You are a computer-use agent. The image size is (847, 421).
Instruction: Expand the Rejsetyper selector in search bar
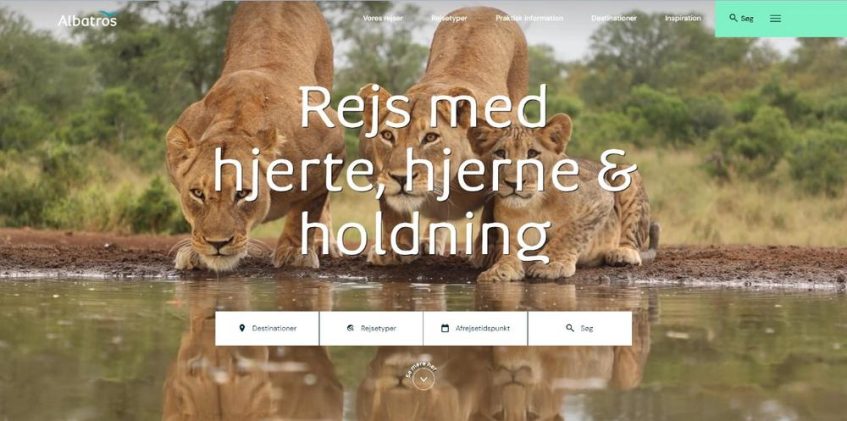pyautogui.click(x=371, y=329)
